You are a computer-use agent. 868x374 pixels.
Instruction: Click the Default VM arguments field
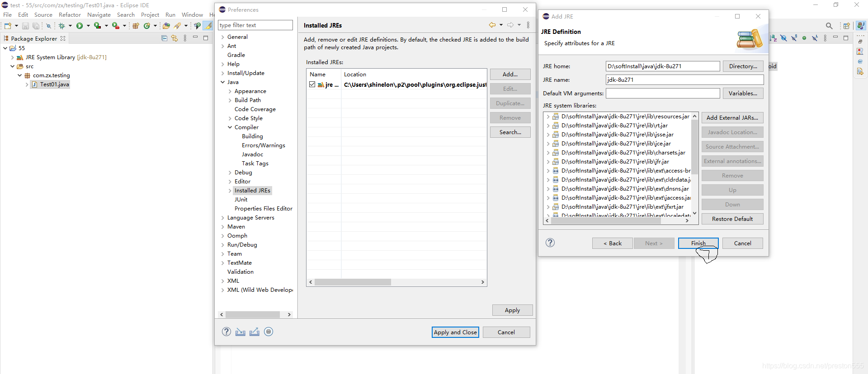coord(663,93)
